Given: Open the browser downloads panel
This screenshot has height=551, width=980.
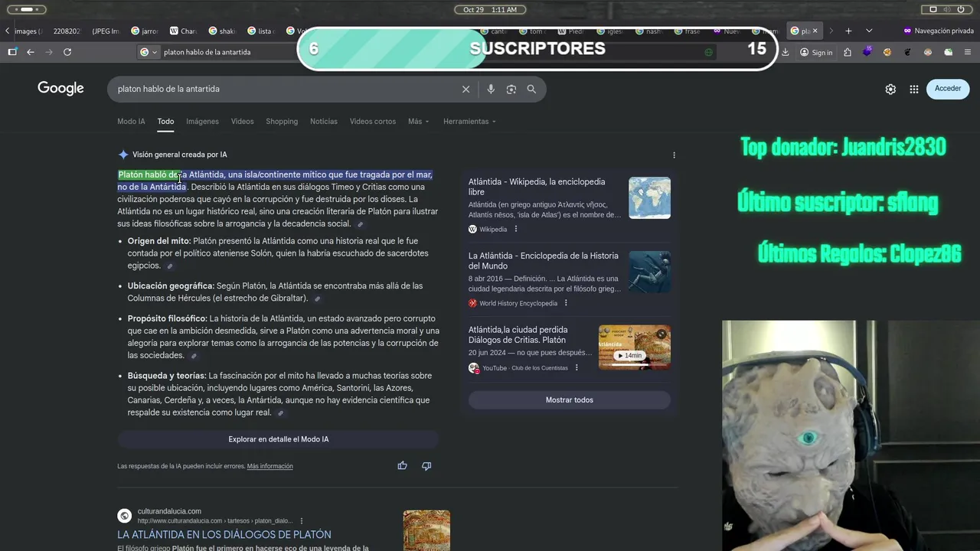Looking at the screenshot, I should (x=786, y=52).
